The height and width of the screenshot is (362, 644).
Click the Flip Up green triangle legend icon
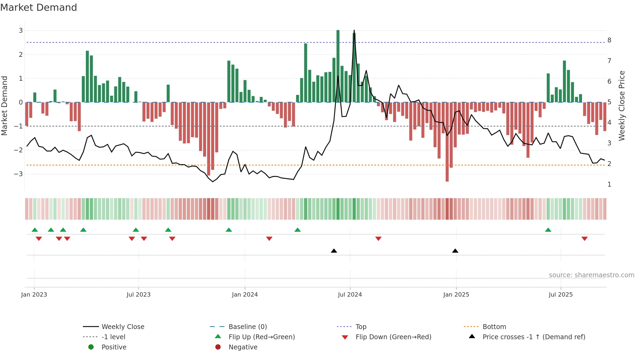tap(218, 336)
